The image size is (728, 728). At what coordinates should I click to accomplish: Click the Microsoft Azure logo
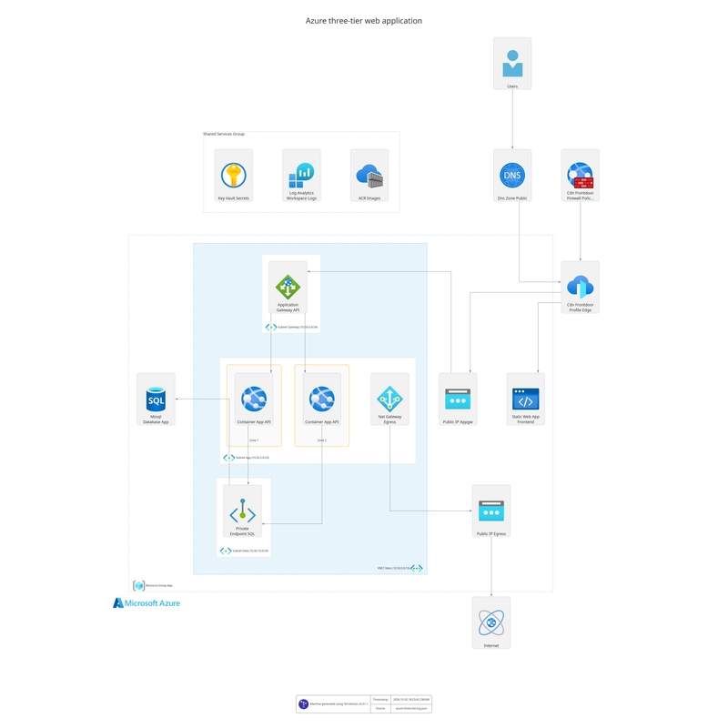pos(147,603)
